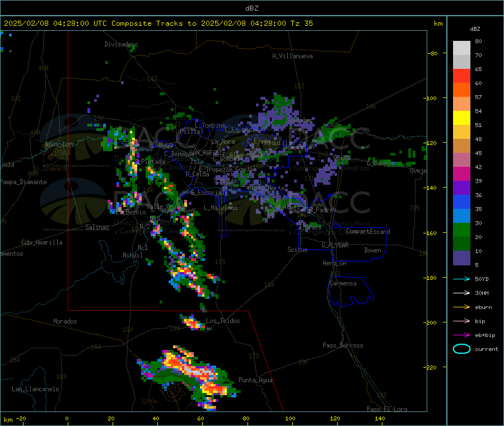Click the G_ALVEAR map label

(335, 245)
